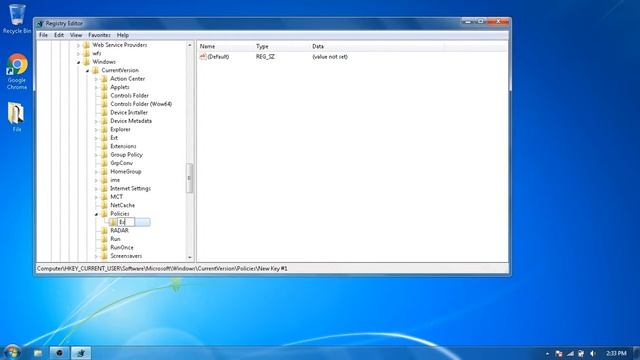Open the Favorites menu
The width and height of the screenshot is (640, 360).
point(99,35)
